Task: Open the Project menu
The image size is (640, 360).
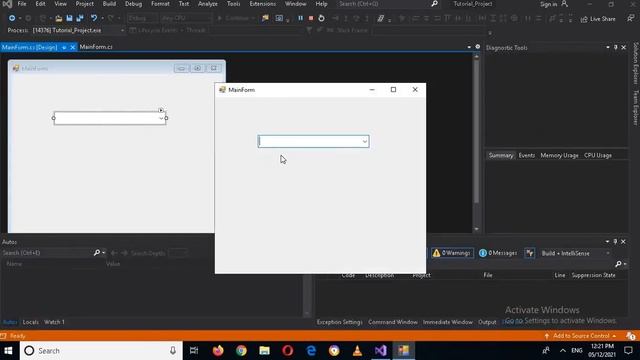Action: pos(84,4)
